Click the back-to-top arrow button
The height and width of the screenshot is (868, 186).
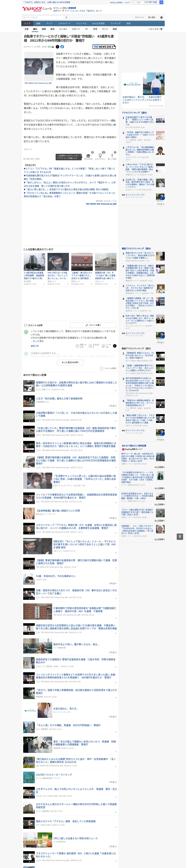tap(180, 536)
